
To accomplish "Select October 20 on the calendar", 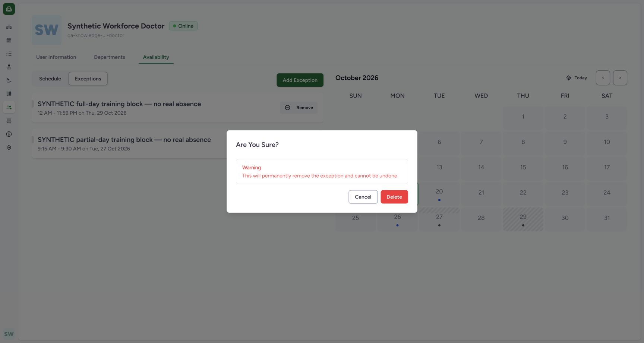I will (439, 194).
